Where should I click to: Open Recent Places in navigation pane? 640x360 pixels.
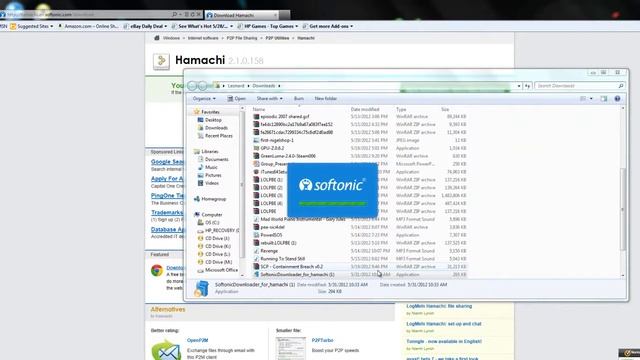pos(215,136)
